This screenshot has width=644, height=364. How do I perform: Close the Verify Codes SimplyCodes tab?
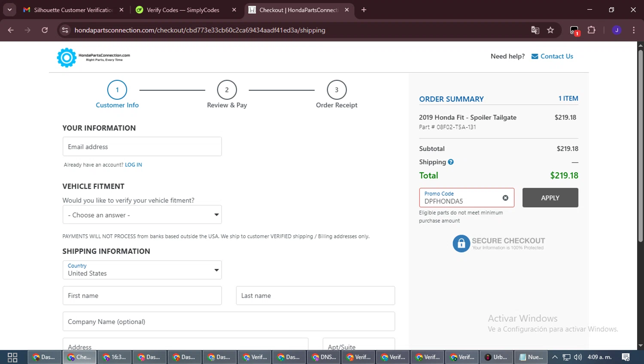(x=234, y=10)
